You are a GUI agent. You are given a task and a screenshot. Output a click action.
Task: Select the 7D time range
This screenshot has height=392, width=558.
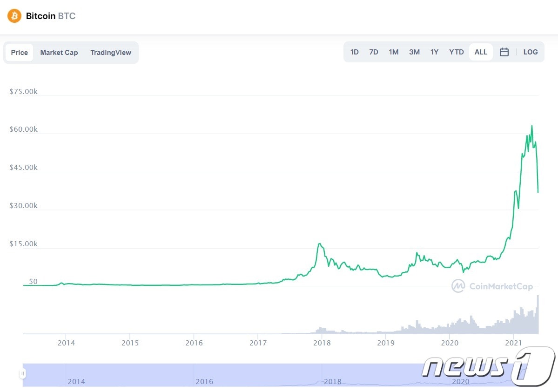[x=374, y=52]
